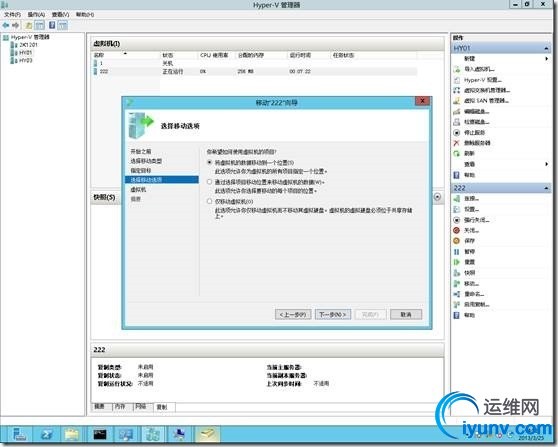Click 导入虚拟机 (Import VM) action
Viewport: 558px width, 447px height.
(x=479, y=69)
